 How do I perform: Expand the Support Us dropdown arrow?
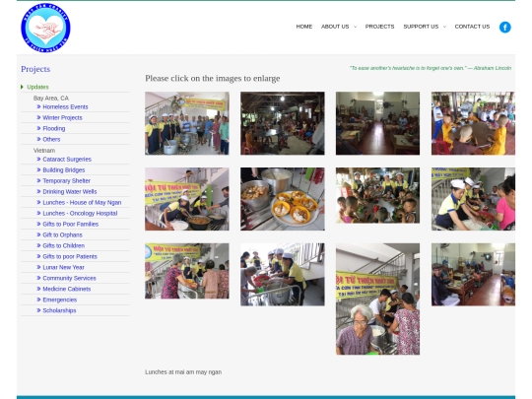(444, 27)
